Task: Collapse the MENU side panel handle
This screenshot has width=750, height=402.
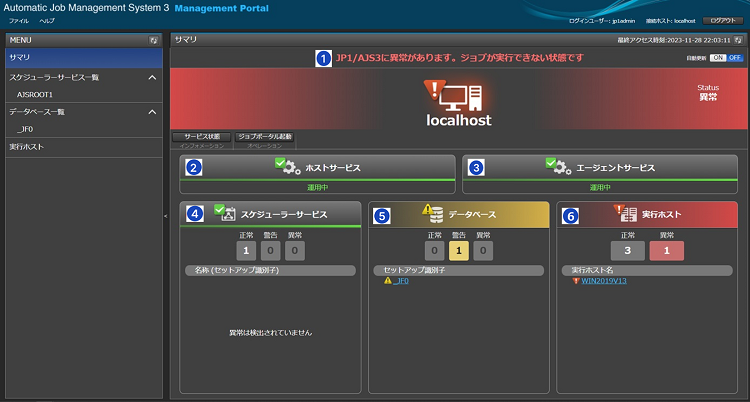Action: coord(166,216)
